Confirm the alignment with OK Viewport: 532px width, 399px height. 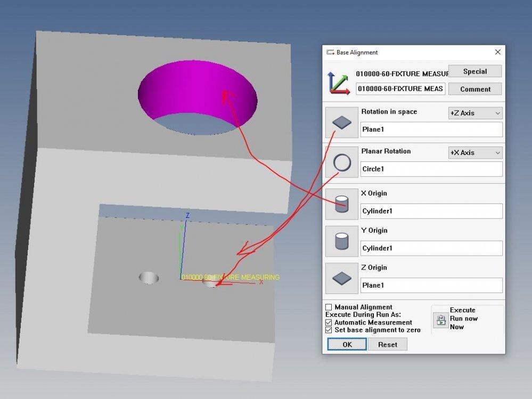click(347, 345)
